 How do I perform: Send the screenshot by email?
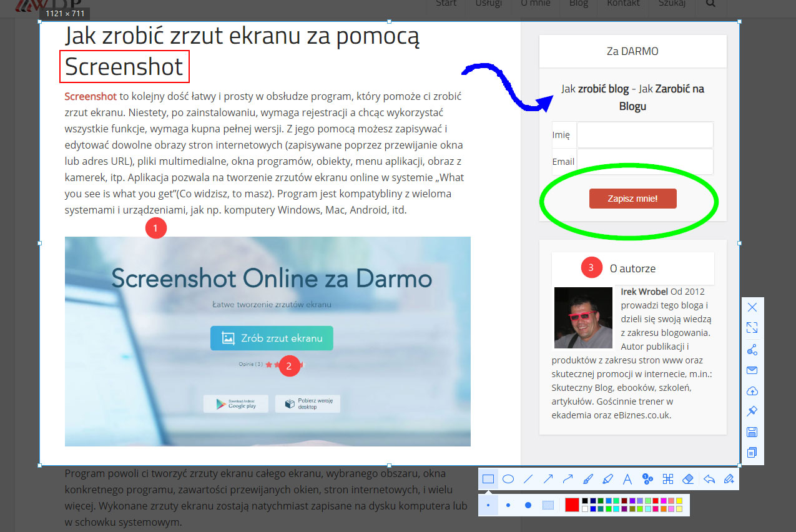[x=752, y=370]
